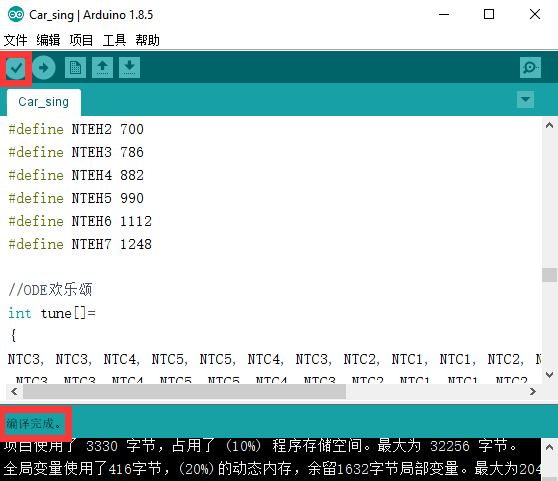Expand the tab options dropdown arrow

tap(525, 99)
